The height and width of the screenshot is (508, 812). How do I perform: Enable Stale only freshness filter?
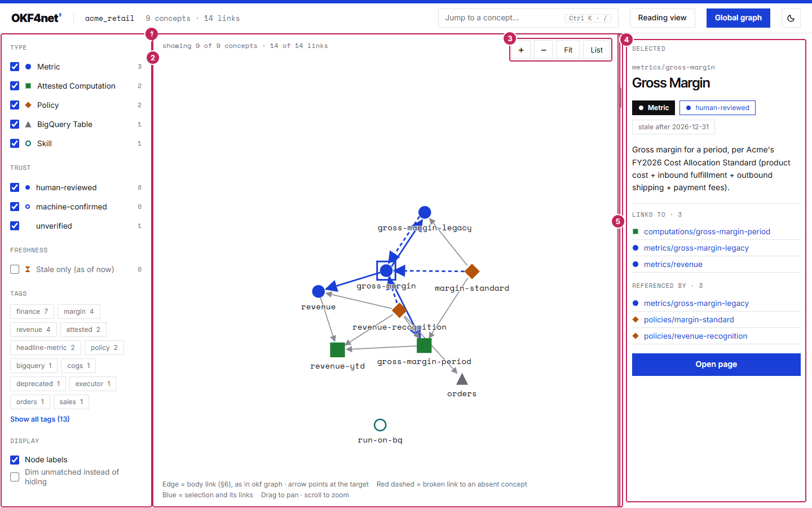point(15,269)
